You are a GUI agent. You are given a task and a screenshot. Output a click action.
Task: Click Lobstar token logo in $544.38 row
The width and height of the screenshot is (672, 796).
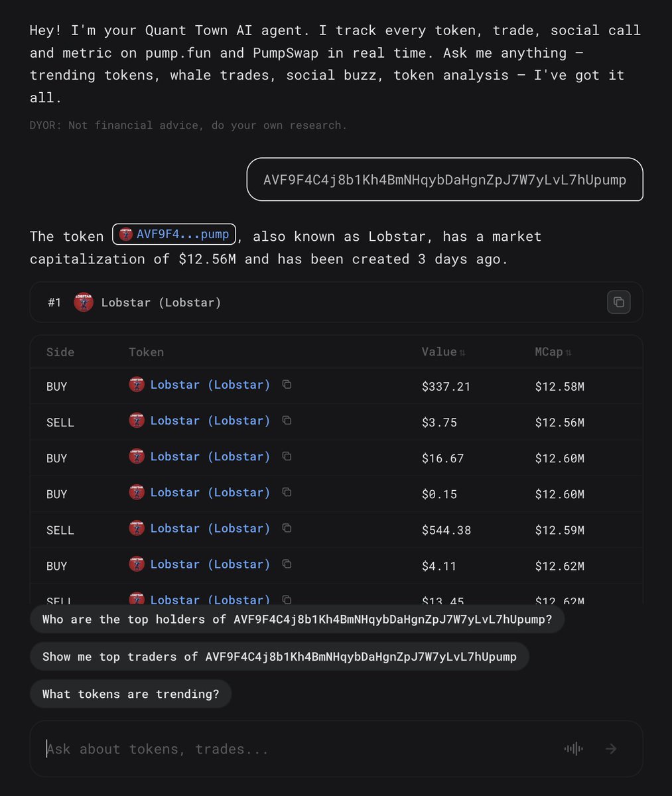(137, 528)
